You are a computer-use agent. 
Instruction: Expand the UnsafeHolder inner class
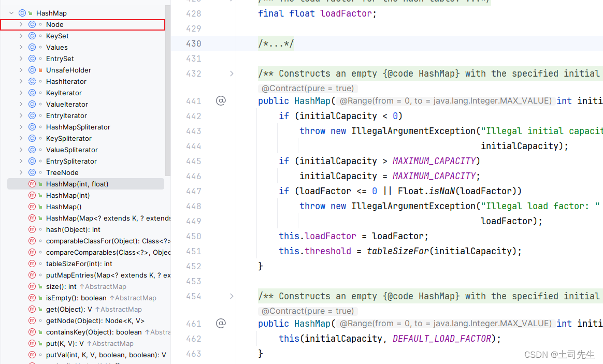pyautogui.click(x=21, y=70)
